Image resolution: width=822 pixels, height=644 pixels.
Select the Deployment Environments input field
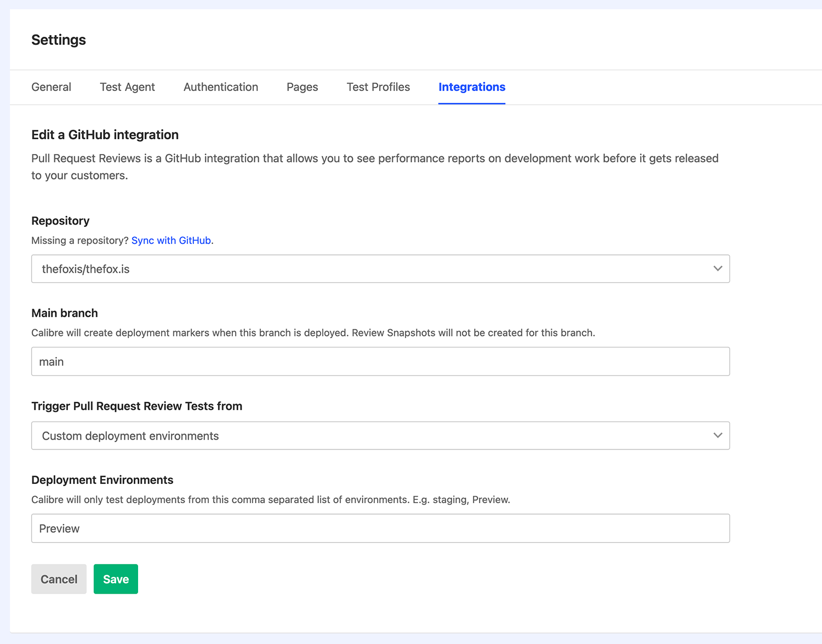coord(380,528)
